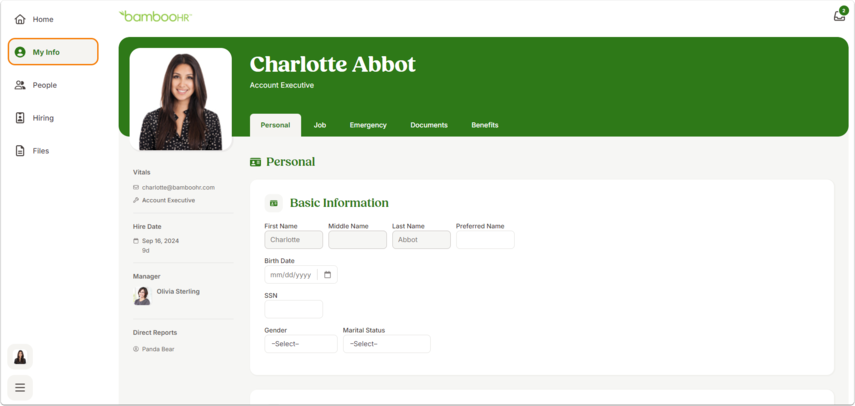This screenshot has width=855, height=406.
Task: Click Charlotte Abbot's profile photo
Action: tap(180, 99)
